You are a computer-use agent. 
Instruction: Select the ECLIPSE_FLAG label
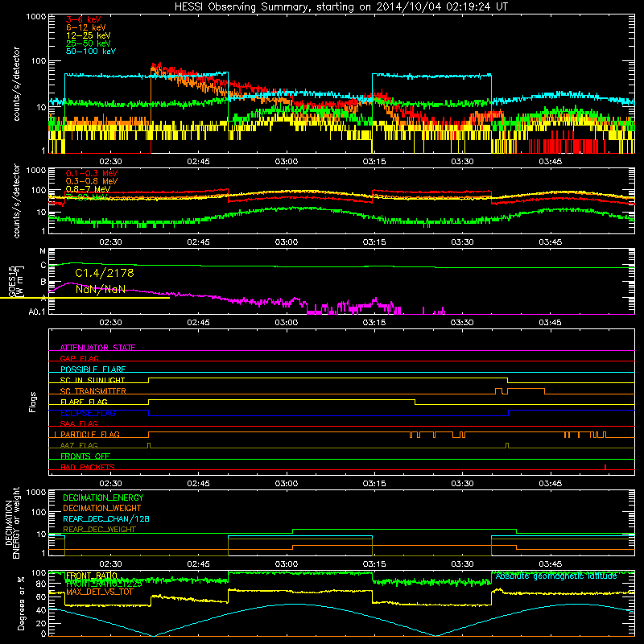(x=88, y=413)
